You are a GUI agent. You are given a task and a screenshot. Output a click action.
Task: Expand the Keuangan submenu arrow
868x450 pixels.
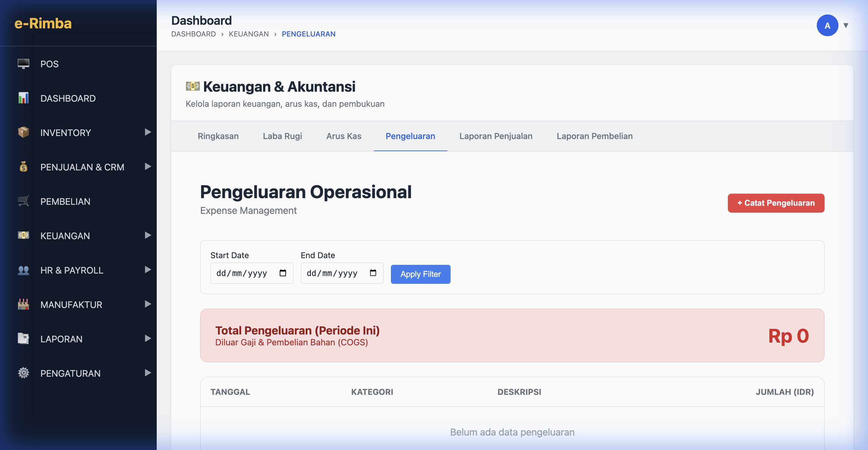(x=148, y=235)
